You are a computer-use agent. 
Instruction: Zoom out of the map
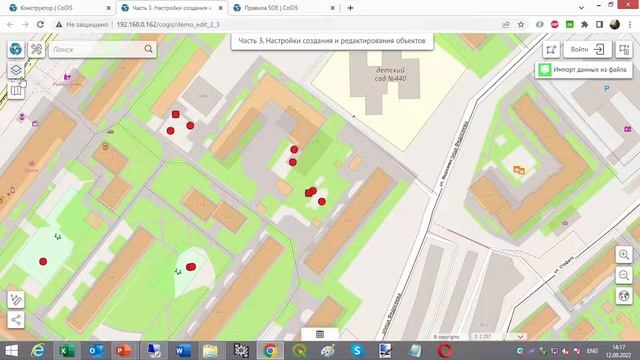pyautogui.click(x=624, y=275)
